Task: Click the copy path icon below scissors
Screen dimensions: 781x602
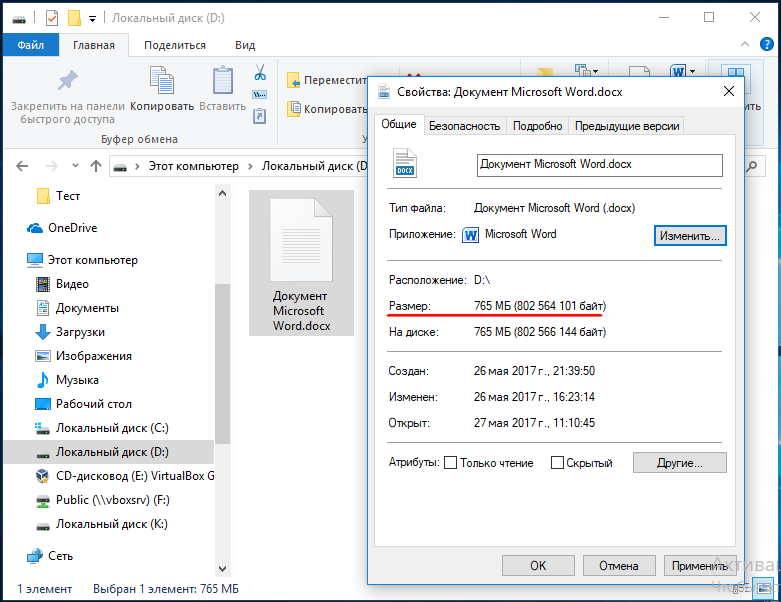Action: [260, 95]
